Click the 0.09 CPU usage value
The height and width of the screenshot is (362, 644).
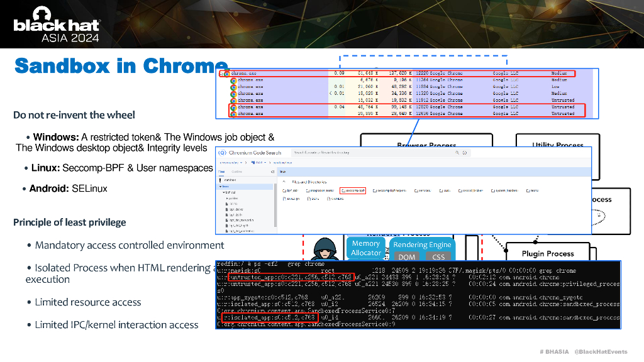coord(339,74)
